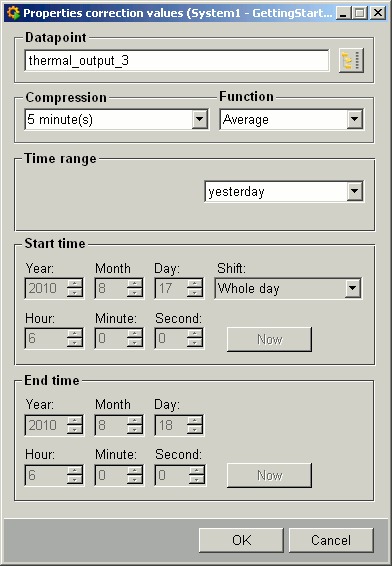The height and width of the screenshot is (566, 392).
Task: Cancel the correction values dialog
Action: 331,540
